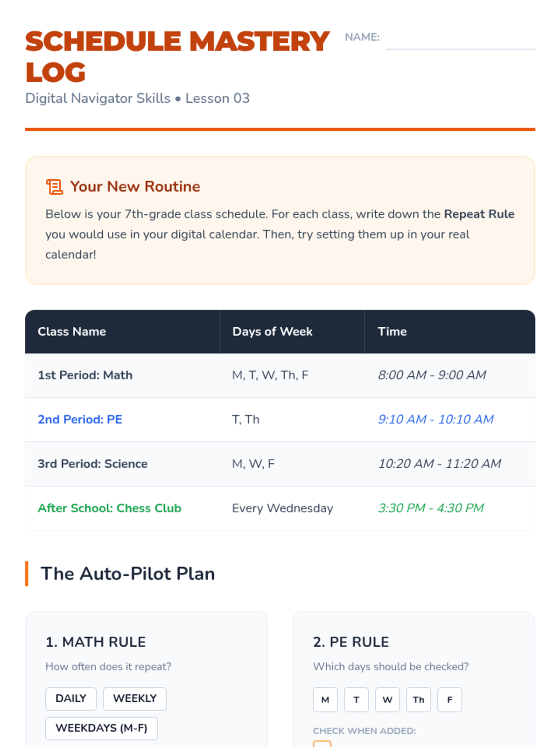Check the Th day box in PE Rule
The width and height of the screenshot is (560, 747).
pyautogui.click(x=418, y=700)
